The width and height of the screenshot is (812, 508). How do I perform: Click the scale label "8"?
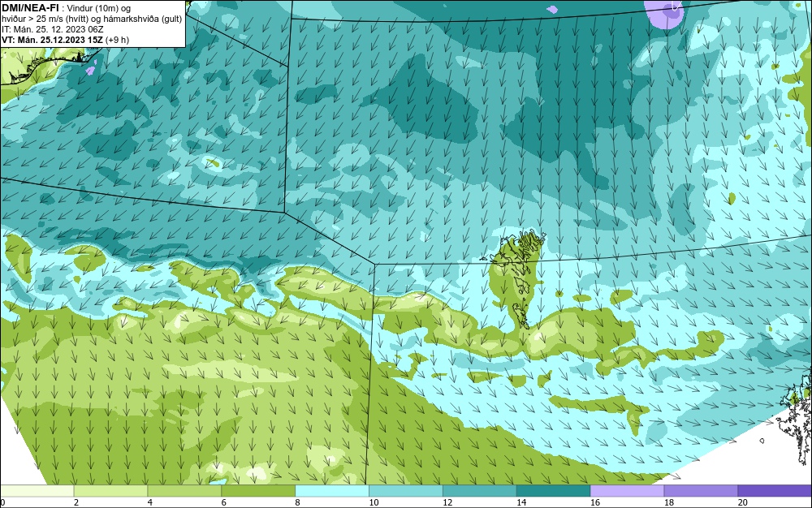[x=297, y=502]
